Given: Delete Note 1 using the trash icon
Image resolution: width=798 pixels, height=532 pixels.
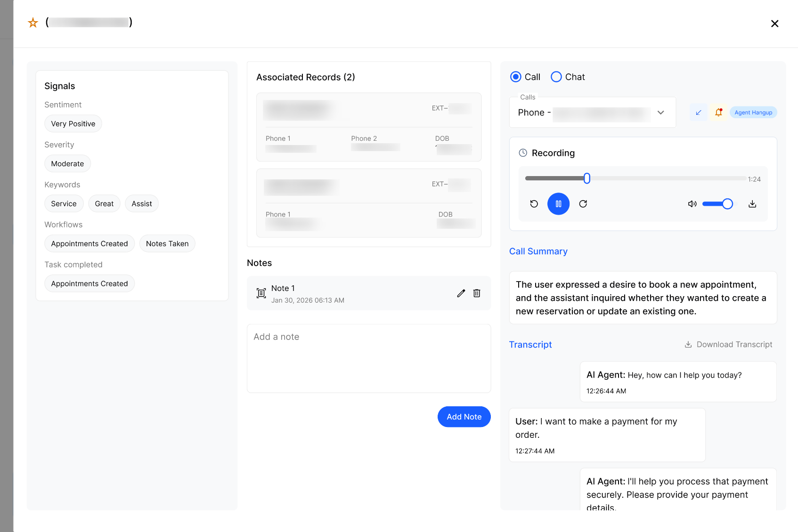Looking at the screenshot, I should 477,293.
